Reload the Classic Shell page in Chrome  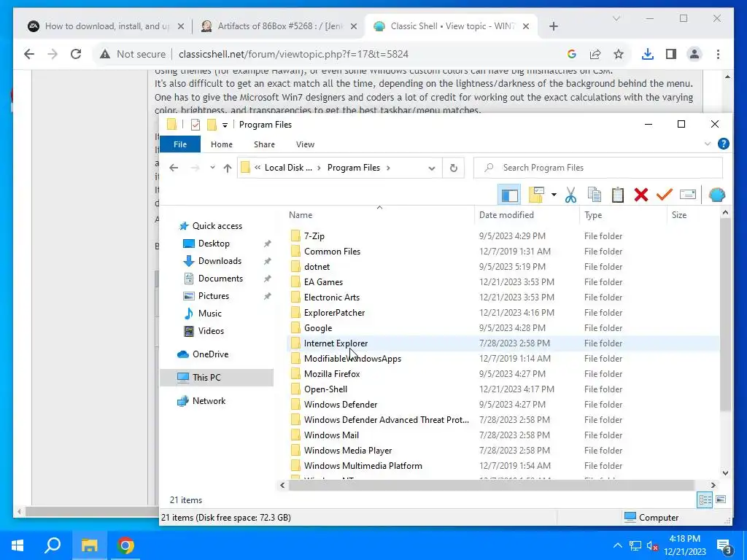point(76,54)
